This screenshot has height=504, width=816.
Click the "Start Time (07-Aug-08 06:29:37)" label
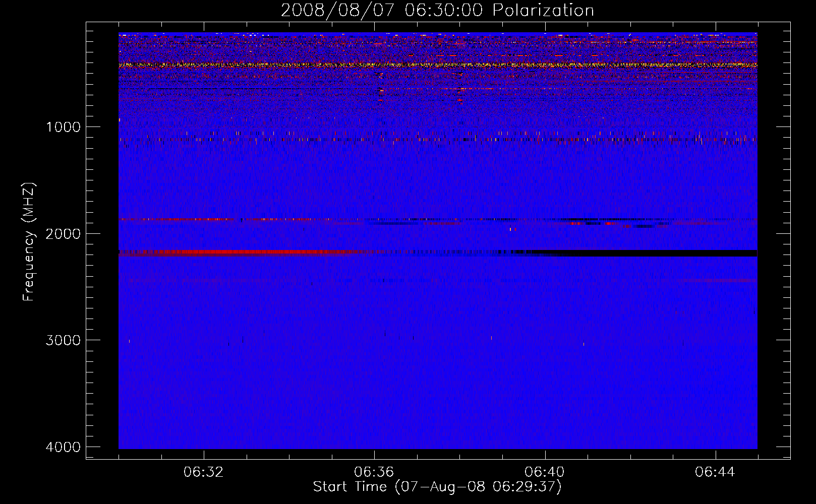tap(437, 487)
